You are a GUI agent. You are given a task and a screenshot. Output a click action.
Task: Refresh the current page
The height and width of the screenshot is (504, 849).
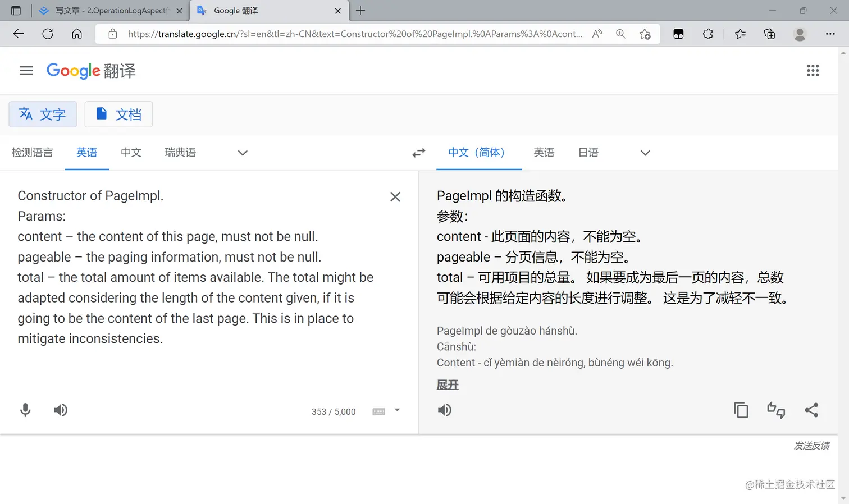[x=48, y=34]
